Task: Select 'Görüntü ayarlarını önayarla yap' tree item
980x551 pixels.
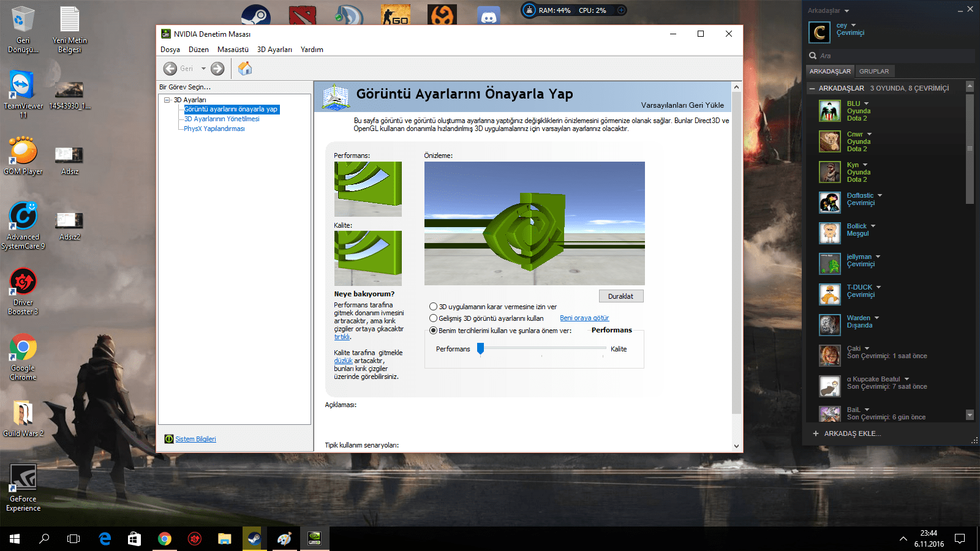Action: (232, 109)
